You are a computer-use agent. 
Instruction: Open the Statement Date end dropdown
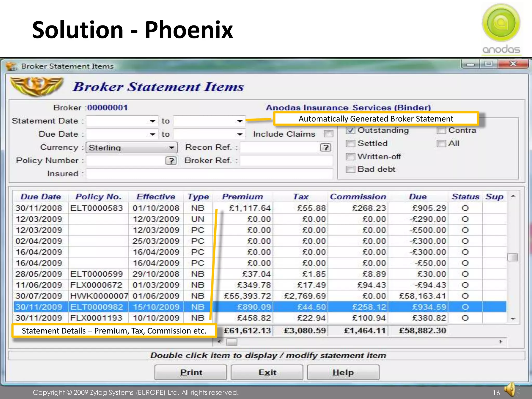pyautogui.click(x=240, y=121)
